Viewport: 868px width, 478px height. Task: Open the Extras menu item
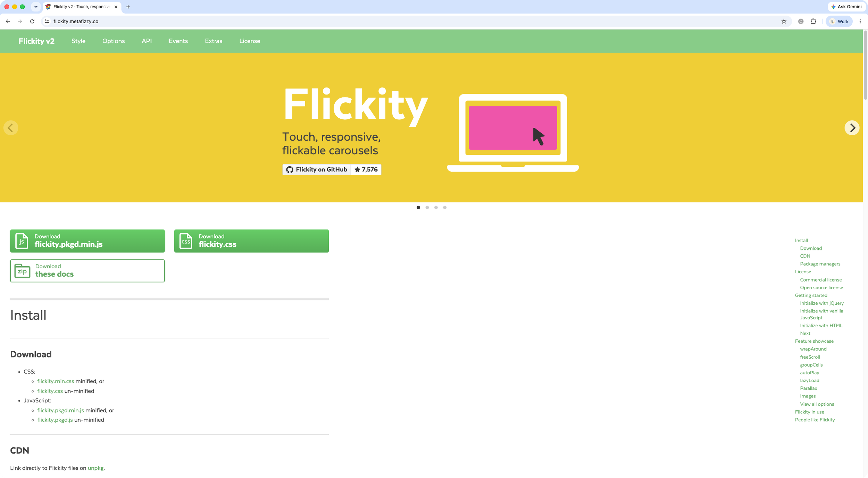point(214,41)
